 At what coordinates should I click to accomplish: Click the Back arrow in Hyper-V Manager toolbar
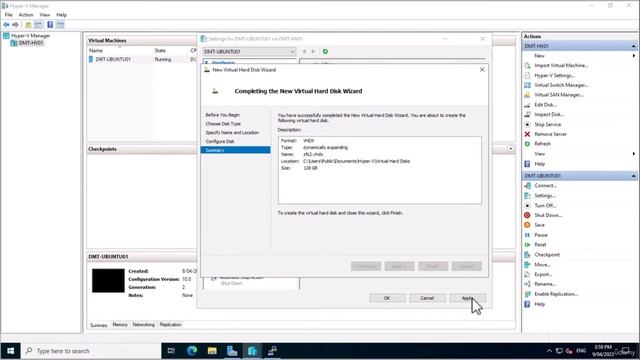(6, 25)
